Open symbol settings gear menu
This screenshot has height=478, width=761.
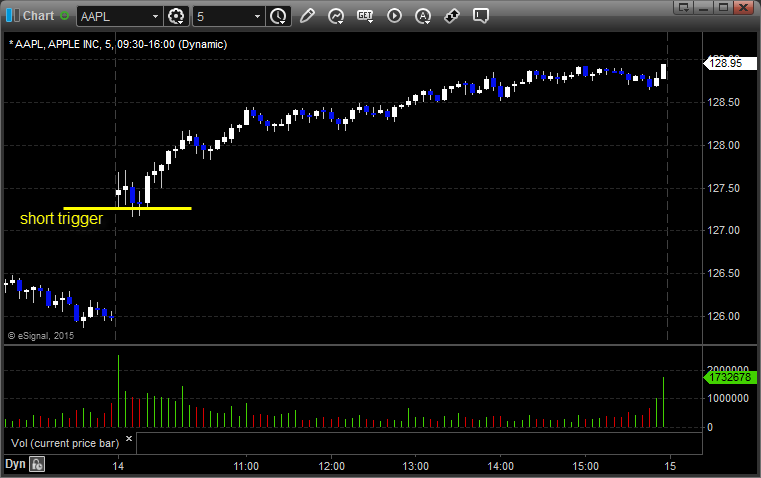pyautogui.click(x=176, y=16)
